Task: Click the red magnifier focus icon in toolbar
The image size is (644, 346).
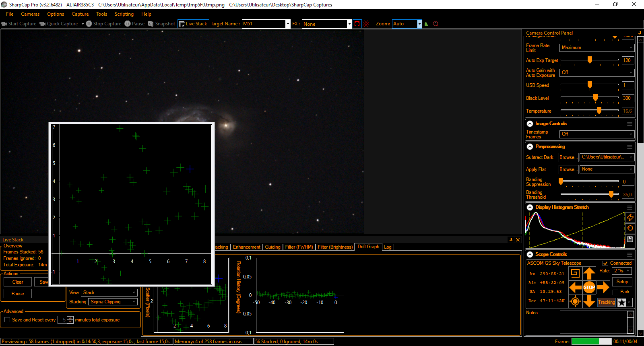Action: tap(436, 24)
